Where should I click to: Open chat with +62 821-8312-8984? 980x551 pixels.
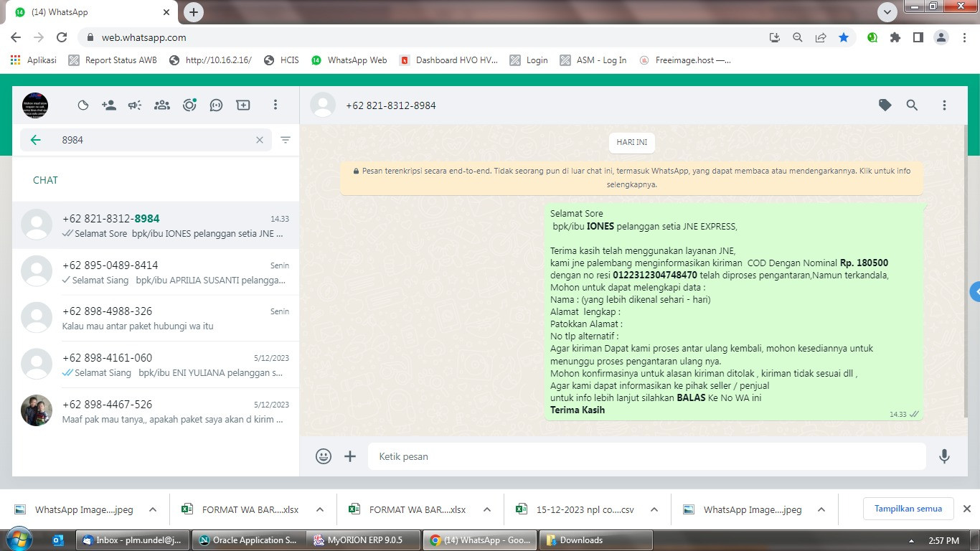click(156, 225)
